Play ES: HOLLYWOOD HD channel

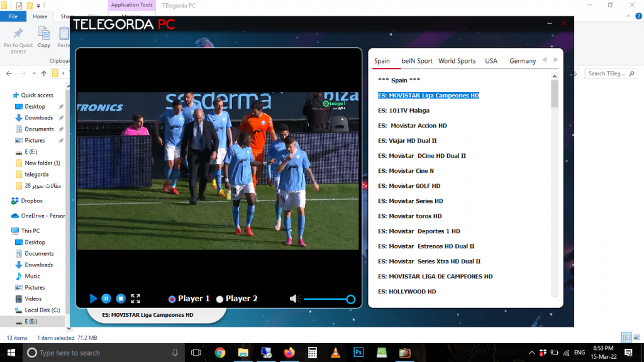tap(407, 292)
